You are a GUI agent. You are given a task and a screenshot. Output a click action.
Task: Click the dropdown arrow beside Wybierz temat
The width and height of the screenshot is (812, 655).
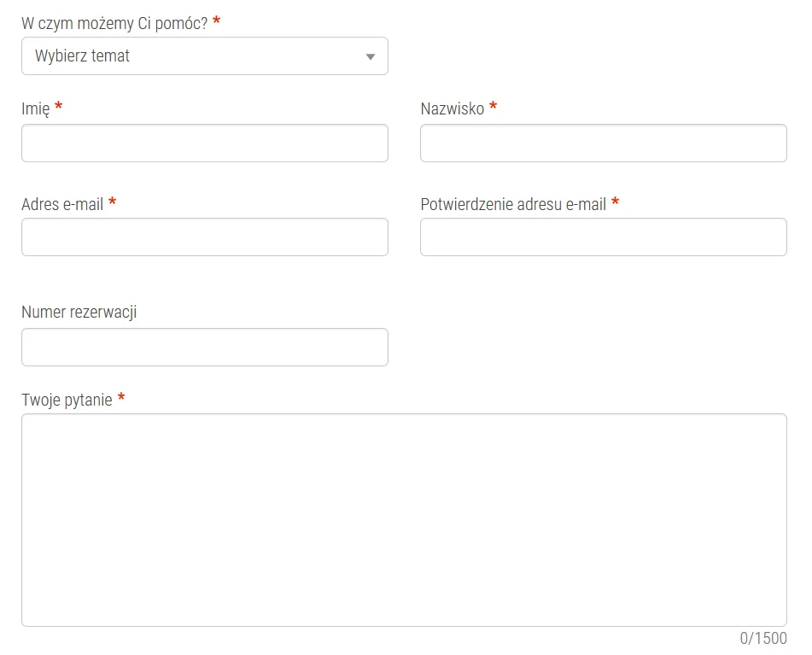click(371, 57)
